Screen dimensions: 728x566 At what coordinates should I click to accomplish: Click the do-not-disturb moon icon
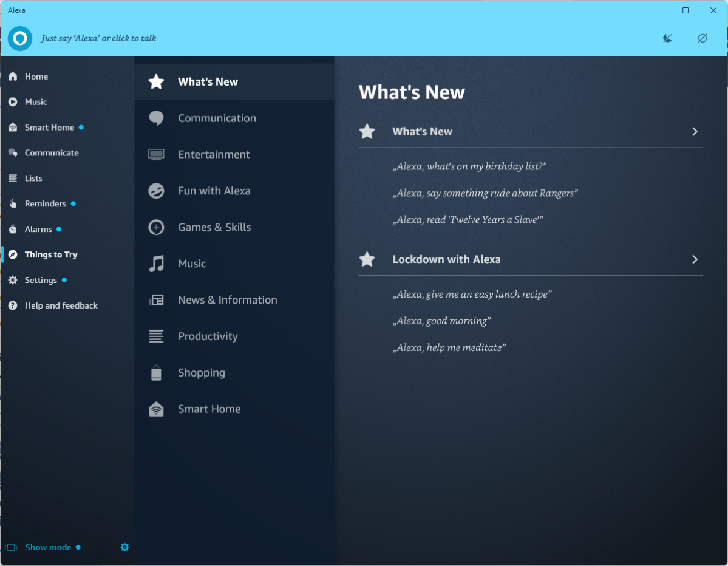(x=667, y=38)
